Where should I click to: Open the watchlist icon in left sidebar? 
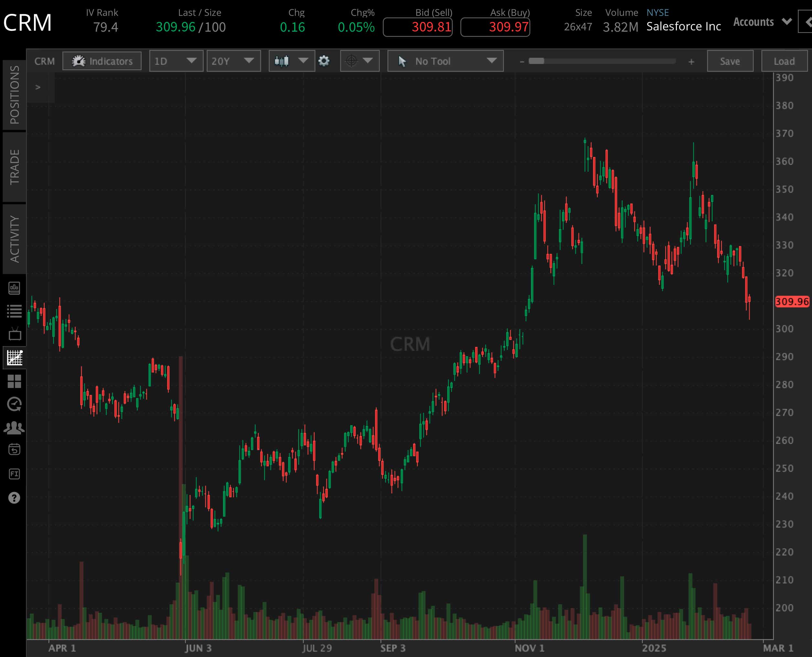click(15, 311)
